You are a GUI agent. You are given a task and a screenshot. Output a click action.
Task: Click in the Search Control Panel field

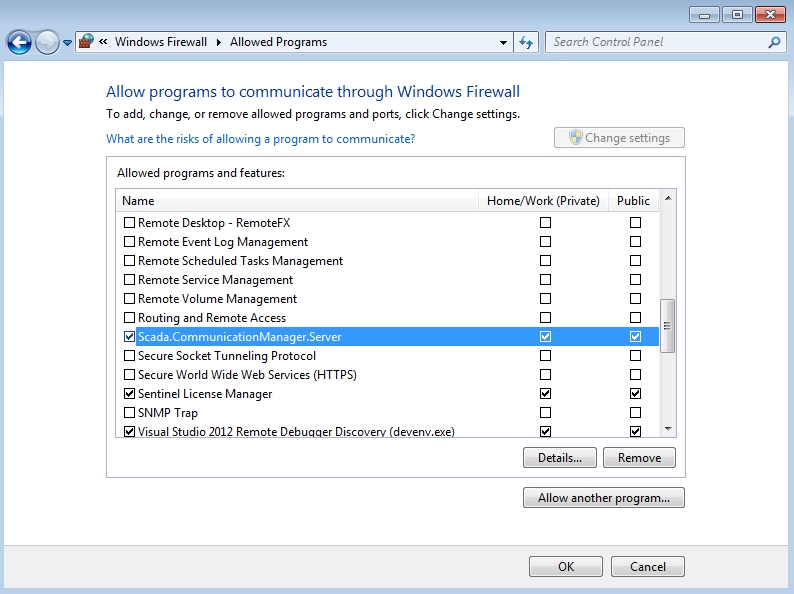[656, 42]
